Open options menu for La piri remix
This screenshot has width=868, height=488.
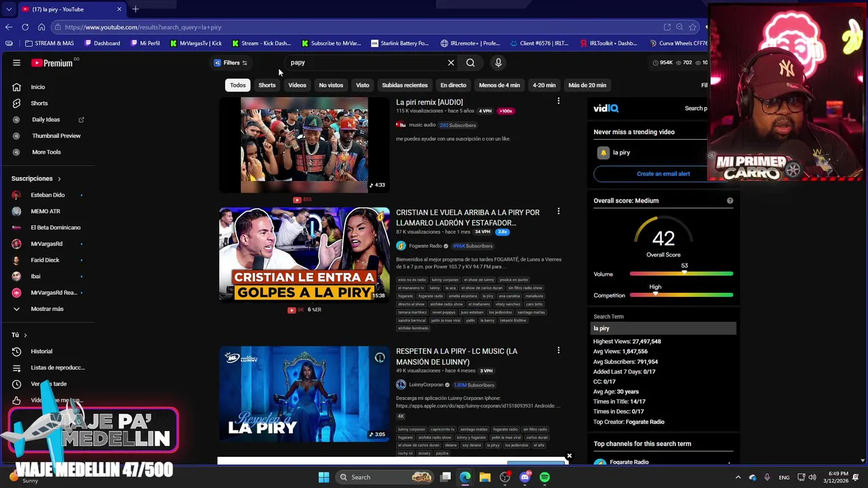[558, 101]
